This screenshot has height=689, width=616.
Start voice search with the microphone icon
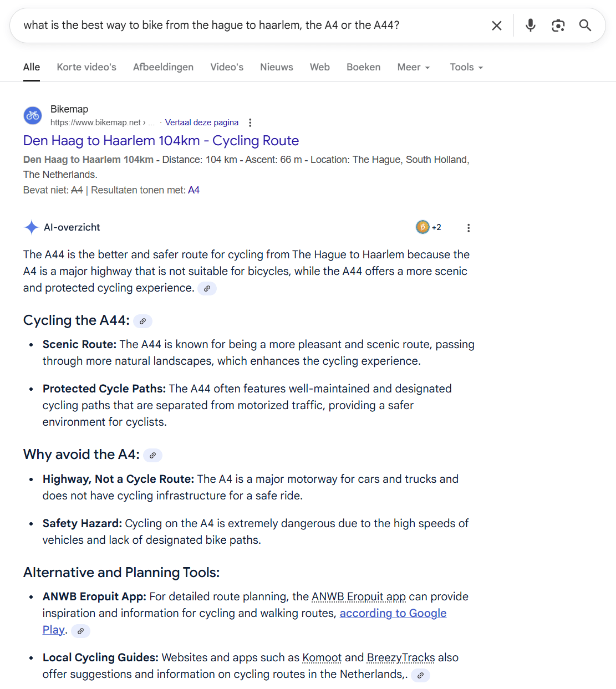click(x=530, y=25)
